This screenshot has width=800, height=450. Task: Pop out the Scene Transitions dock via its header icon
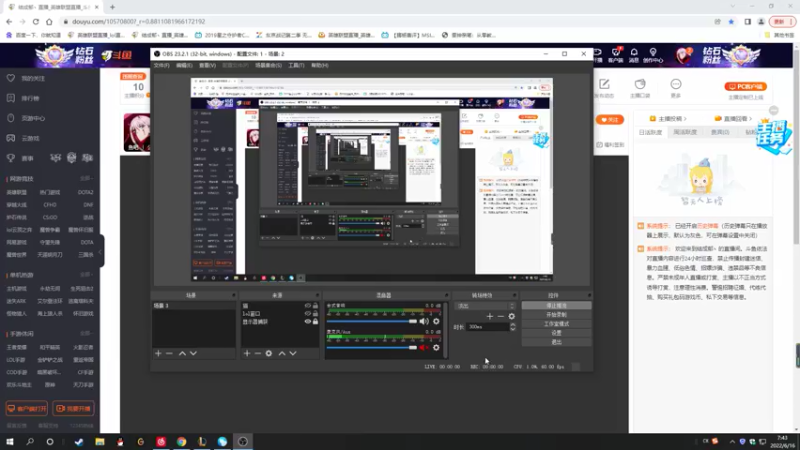click(x=514, y=295)
